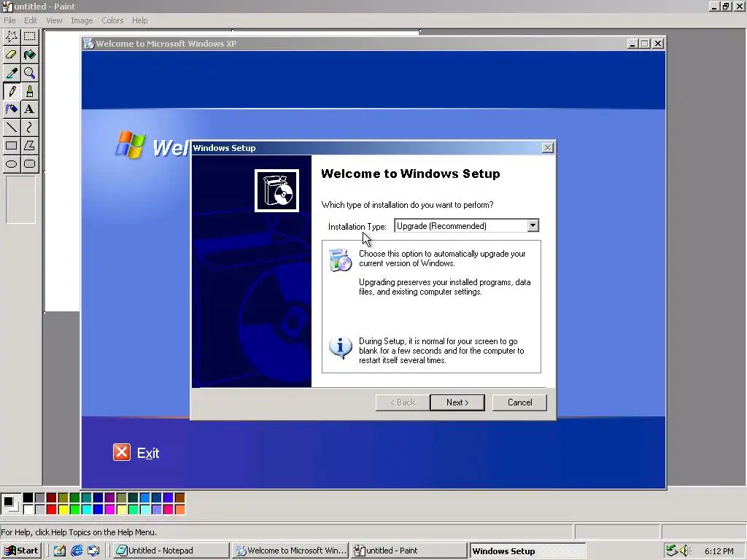Screen dimensions: 747x560
Task: Pick the white palette swatch
Action: point(28,510)
